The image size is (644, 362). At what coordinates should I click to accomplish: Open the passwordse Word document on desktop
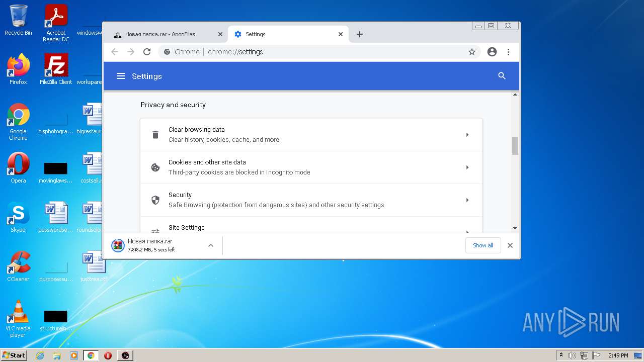tap(56, 217)
